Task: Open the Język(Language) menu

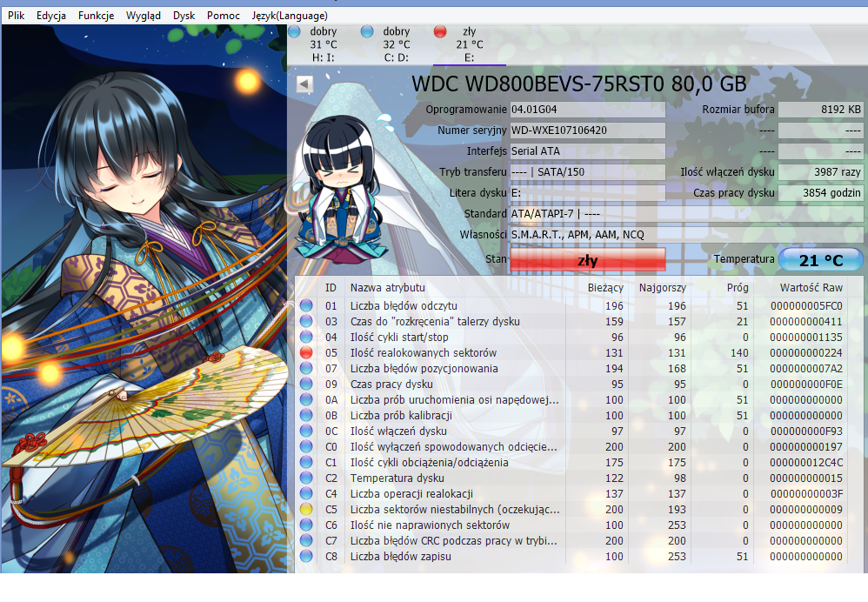Action: click(x=290, y=16)
